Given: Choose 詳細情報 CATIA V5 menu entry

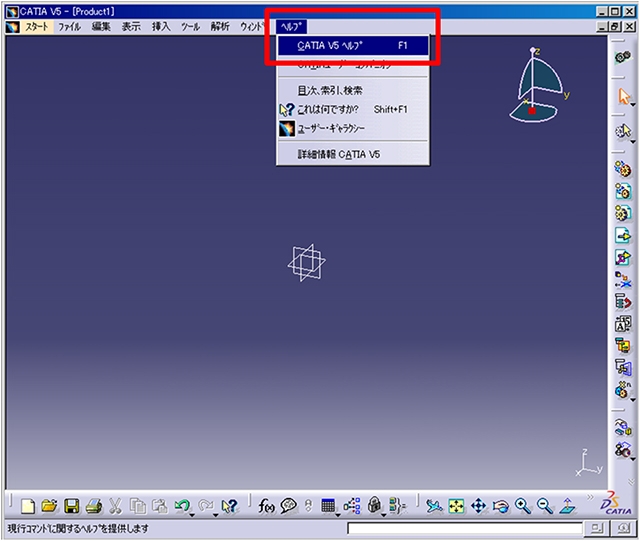Looking at the screenshot, I should (x=353, y=154).
